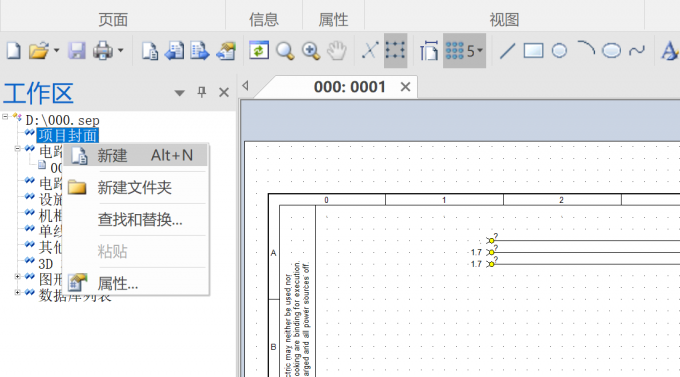Select the Ellipse drawing tool
Image resolution: width=680 pixels, height=377 pixels.
pyautogui.click(x=611, y=51)
